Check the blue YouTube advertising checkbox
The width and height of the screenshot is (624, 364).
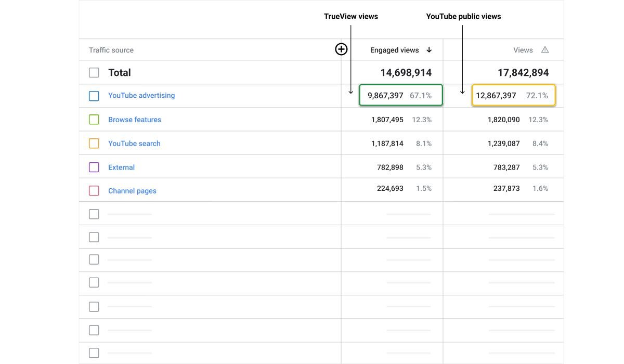(x=94, y=96)
